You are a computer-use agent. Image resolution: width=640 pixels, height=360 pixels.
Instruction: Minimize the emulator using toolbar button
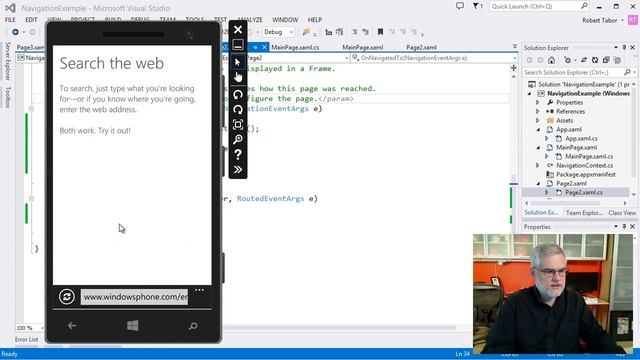click(x=238, y=44)
